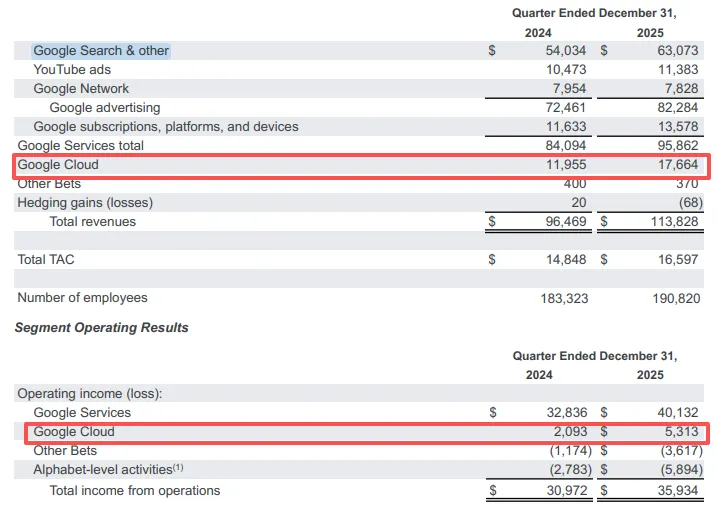Click the Hedging gains (losses) label
Viewport: 717px width, 506px height.
(85, 203)
